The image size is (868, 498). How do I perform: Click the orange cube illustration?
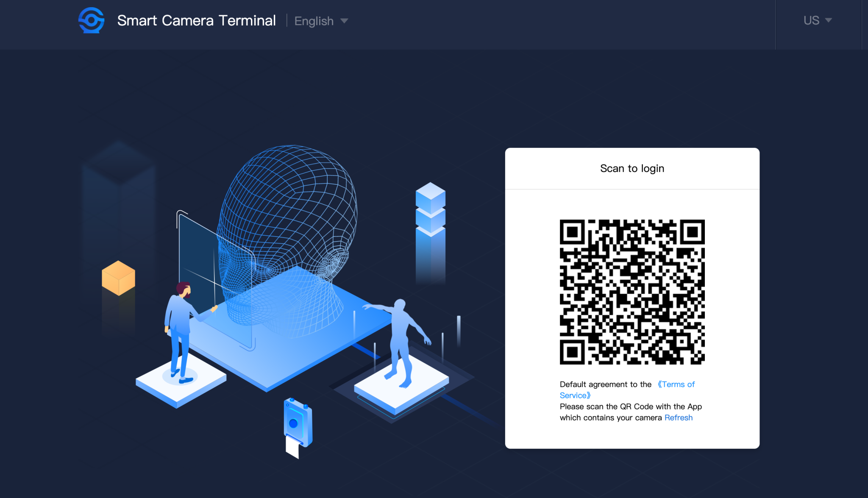[x=118, y=278]
